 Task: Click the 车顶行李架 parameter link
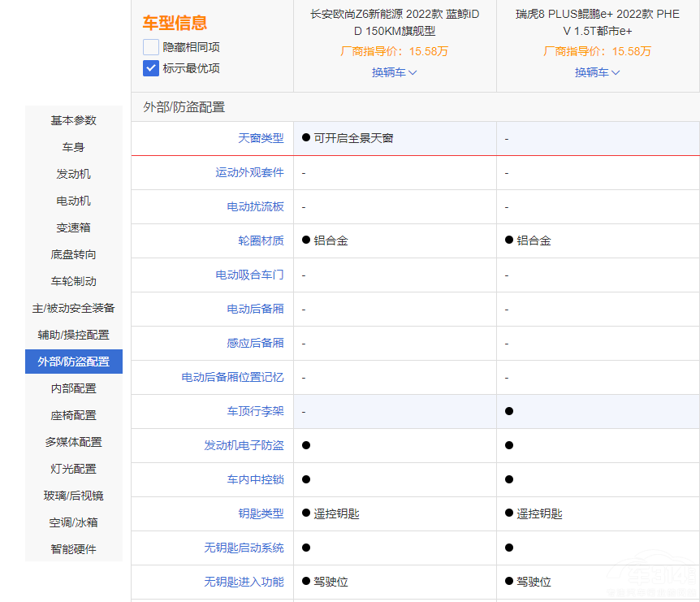click(255, 411)
